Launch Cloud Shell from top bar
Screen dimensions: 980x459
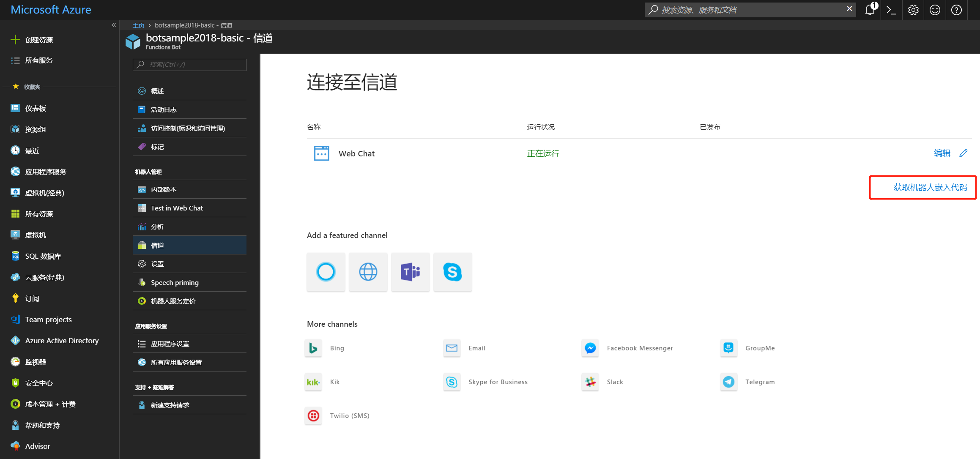[892, 10]
